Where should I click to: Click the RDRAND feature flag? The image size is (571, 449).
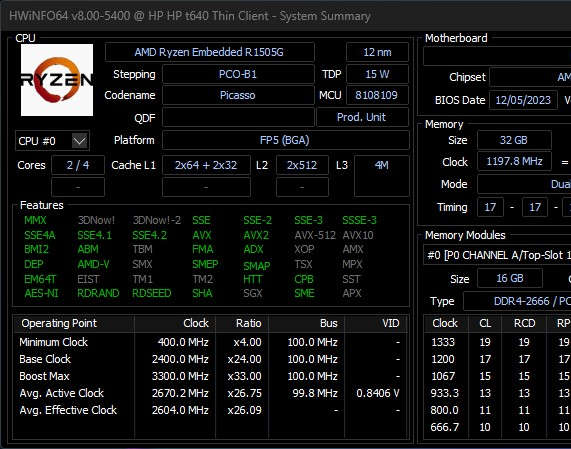pos(98,294)
